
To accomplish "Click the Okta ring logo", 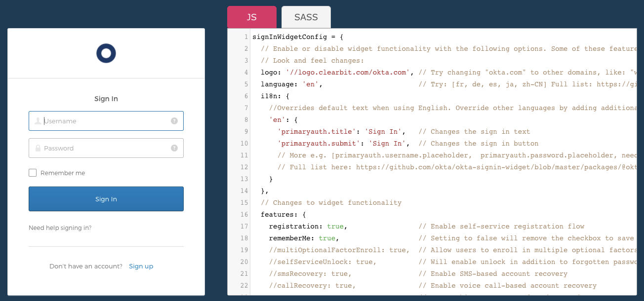I will [106, 53].
